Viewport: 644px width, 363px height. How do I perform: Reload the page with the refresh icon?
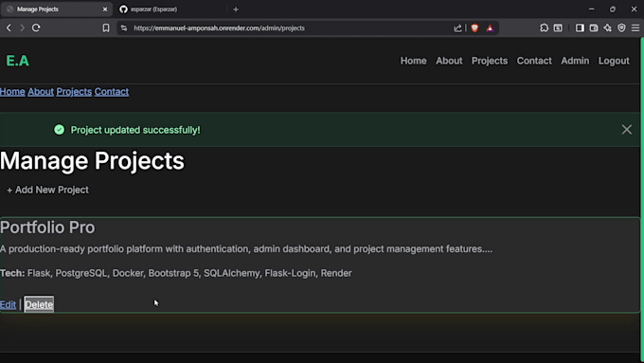[36, 27]
